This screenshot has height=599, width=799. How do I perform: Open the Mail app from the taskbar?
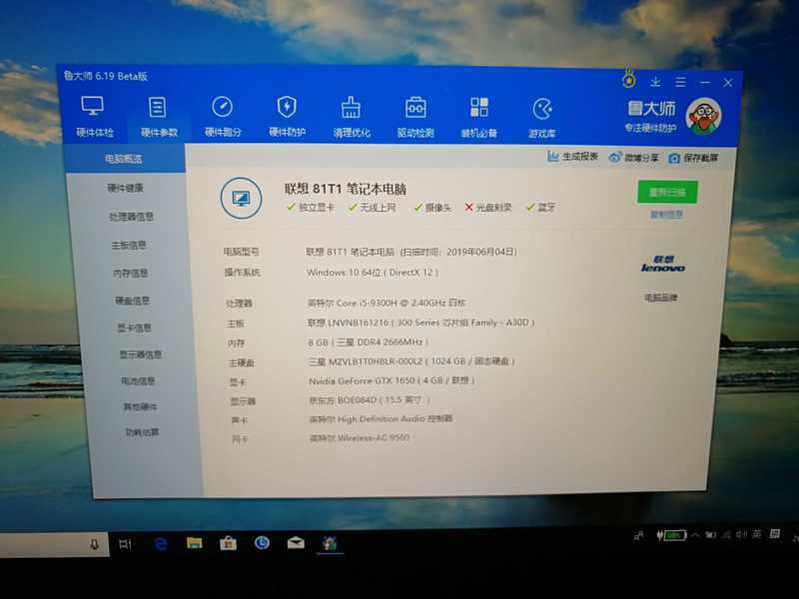(296, 543)
